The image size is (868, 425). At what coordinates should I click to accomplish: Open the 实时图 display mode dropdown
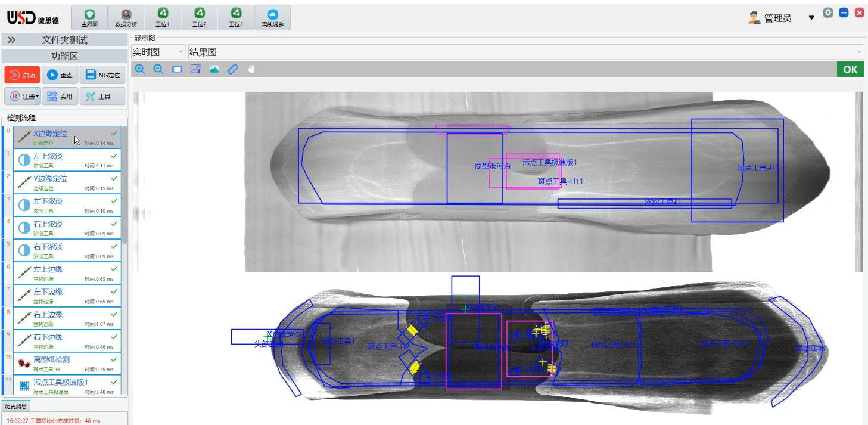(x=158, y=52)
